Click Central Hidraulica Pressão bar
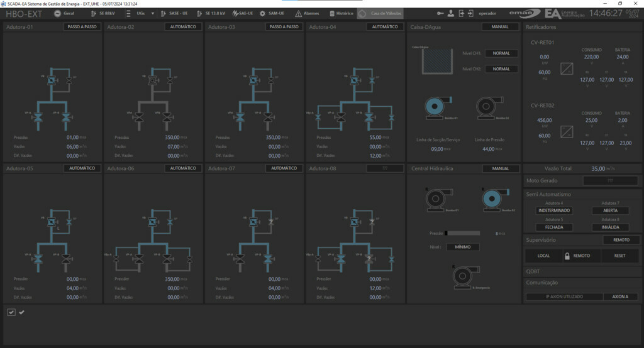This screenshot has width=644, height=348. pos(463,233)
